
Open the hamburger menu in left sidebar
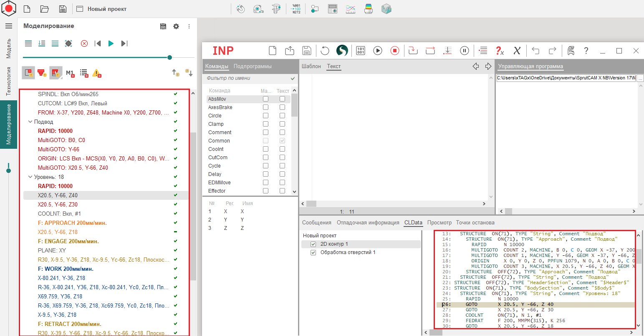click(8, 26)
